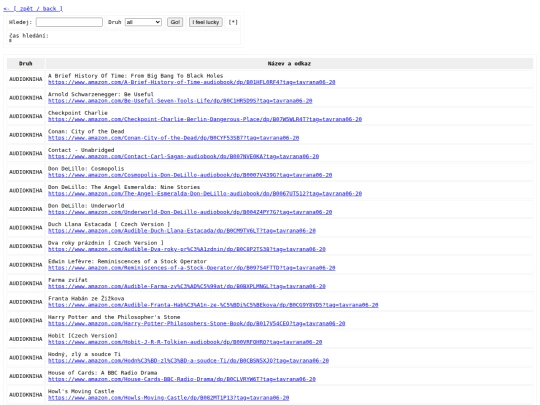Click the [*] link beside I feel lucky
Viewport: 540px width, 405px height.
click(x=233, y=22)
